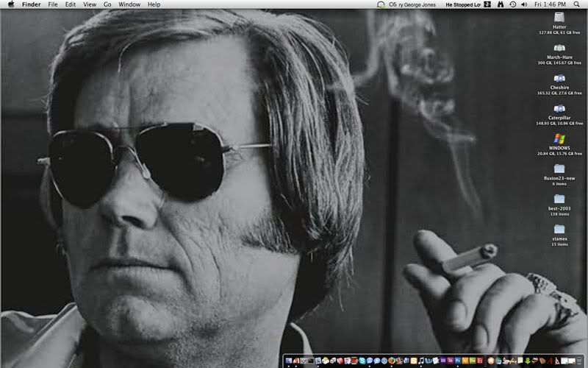Open the WINDOWS partition icon
Screen dimensions: 588x368
pos(559,138)
